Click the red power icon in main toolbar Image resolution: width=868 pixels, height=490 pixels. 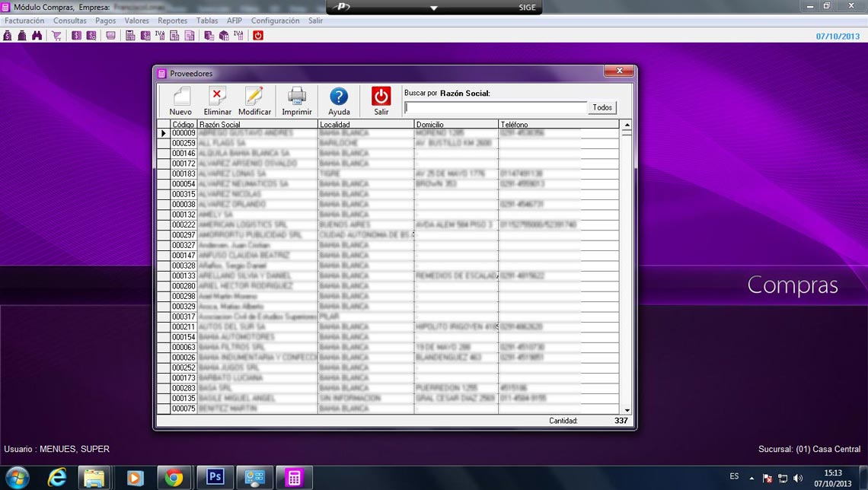(x=258, y=36)
